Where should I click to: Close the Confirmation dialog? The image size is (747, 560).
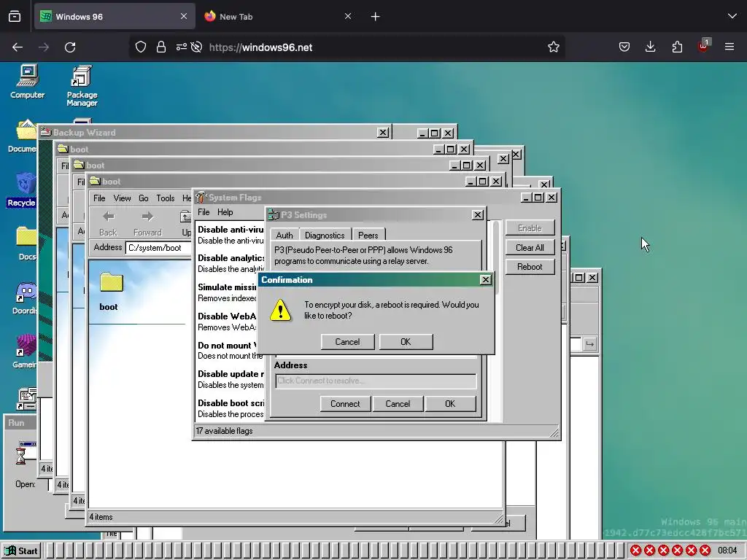click(485, 280)
